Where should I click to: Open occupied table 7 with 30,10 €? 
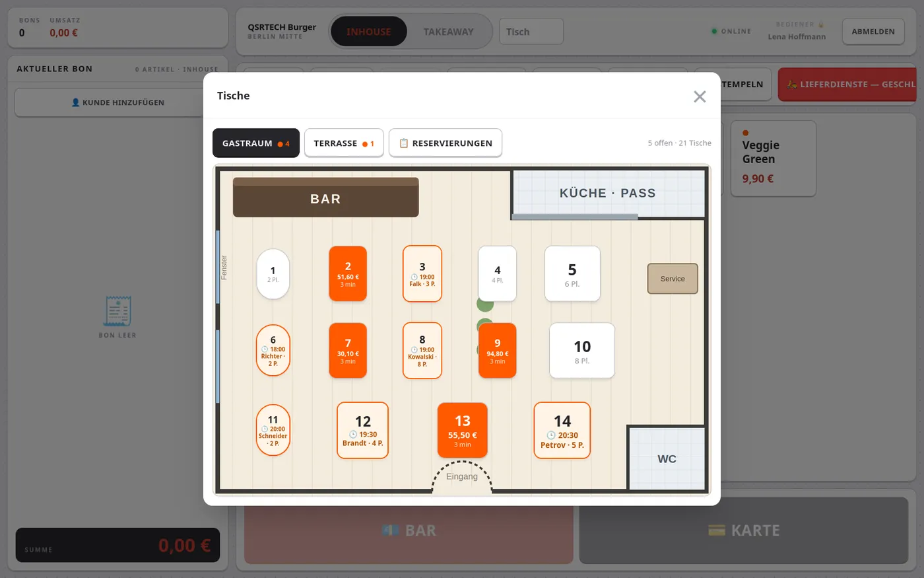tap(348, 351)
